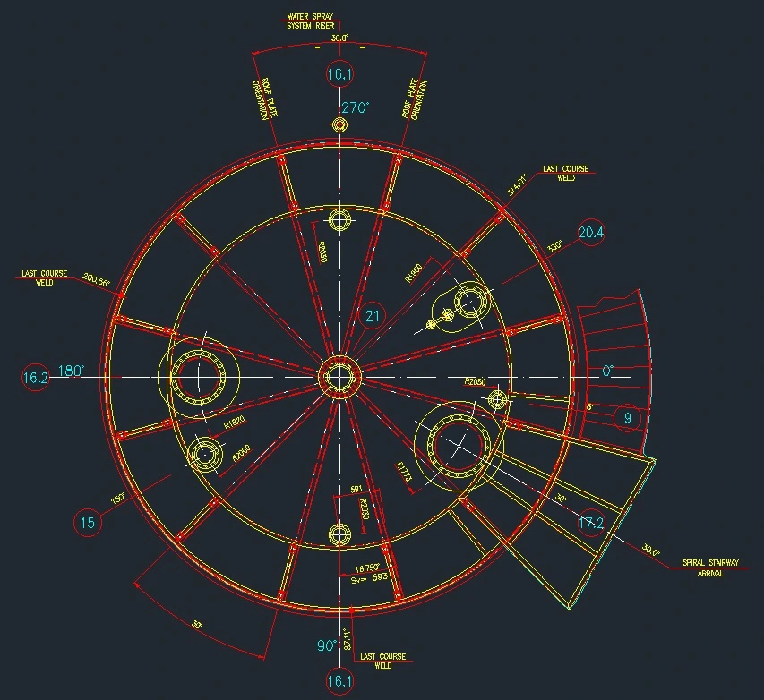The height and width of the screenshot is (700, 764).
Task: Select the SPIRAL STAIRWAY ARRIVAL label
Action: (x=710, y=568)
